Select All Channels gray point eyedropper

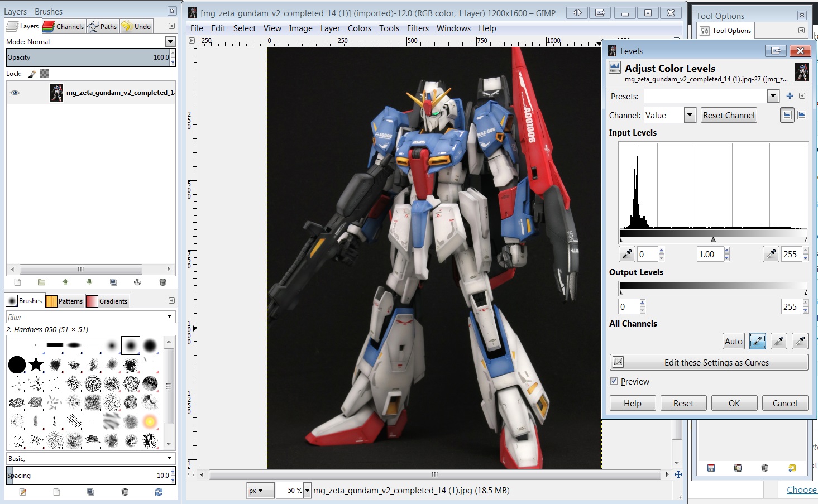coord(779,341)
